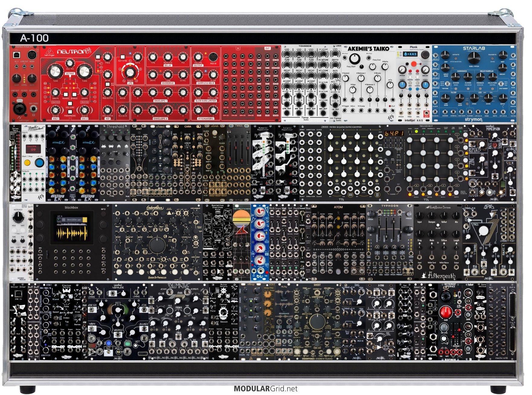Click the AKEMIE'S TAIKO module title
Screen dimensions: 532x395
[368, 49]
